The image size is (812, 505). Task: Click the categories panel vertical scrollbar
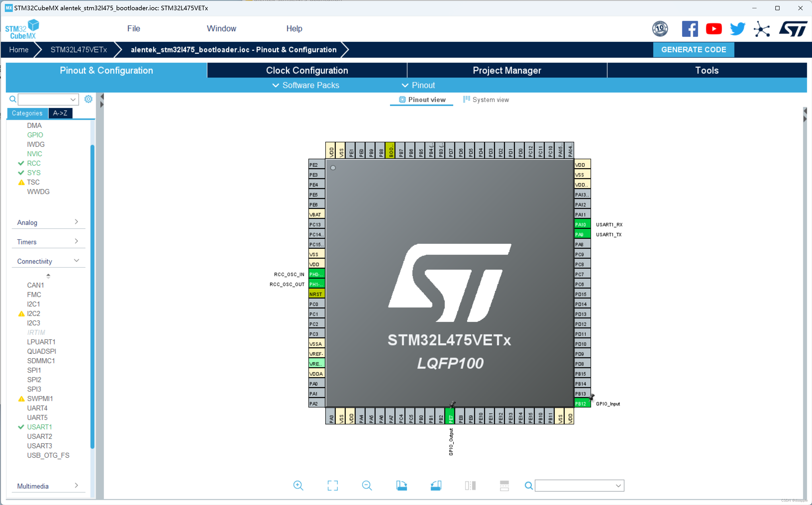point(92,297)
